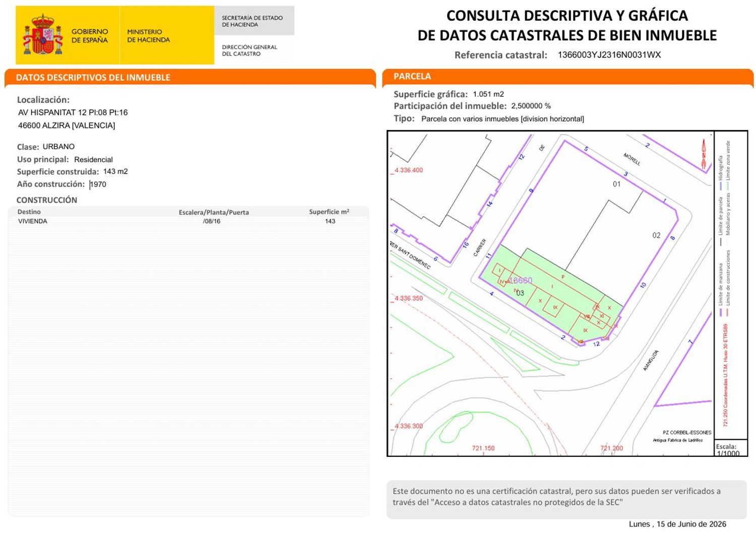Select the "/08/16" table cell
Screen dimensions: 756x535
click(212, 221)
